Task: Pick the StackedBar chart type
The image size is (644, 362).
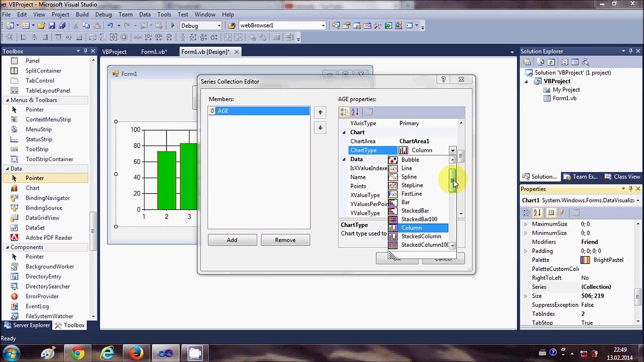Action: coord(415,211)
